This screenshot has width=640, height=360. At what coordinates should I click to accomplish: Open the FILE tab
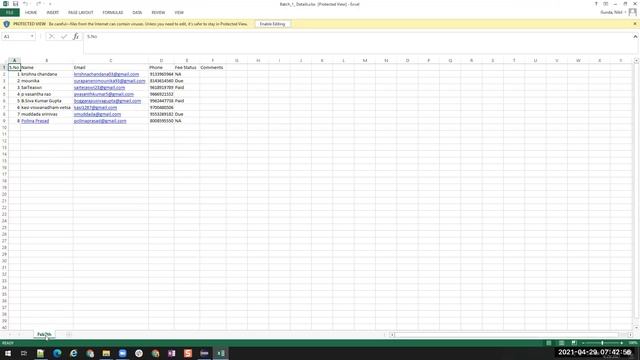click(x=10, y=13)
